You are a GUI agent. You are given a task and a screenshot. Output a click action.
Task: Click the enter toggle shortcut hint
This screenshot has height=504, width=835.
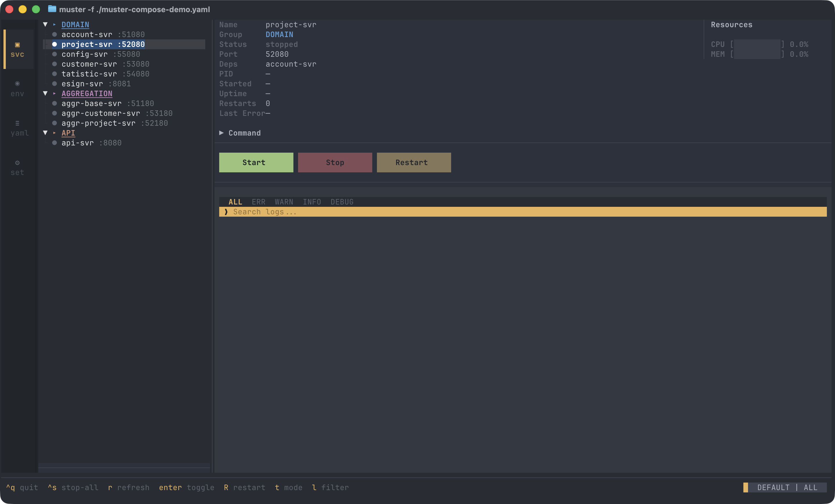point(186,487)
